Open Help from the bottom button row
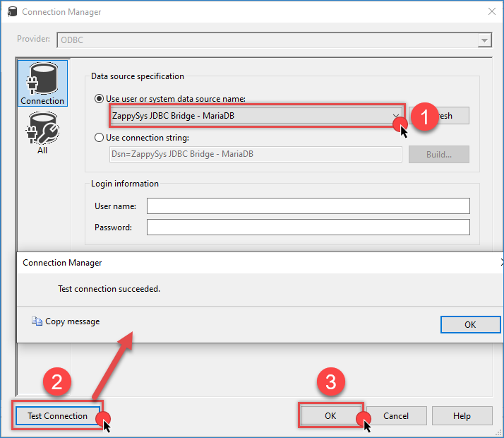Screen dimensions: 504x438 click(462, 415)
